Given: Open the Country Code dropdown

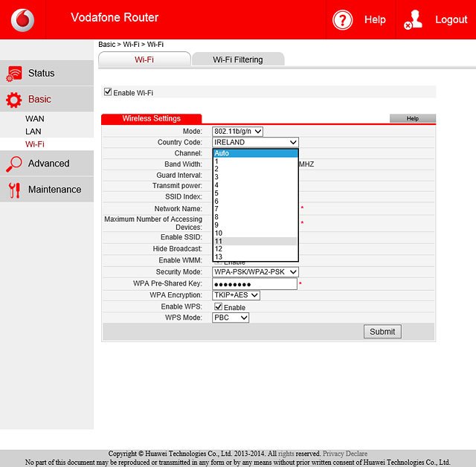Looking at the screenshot, I should pos(255,142).
